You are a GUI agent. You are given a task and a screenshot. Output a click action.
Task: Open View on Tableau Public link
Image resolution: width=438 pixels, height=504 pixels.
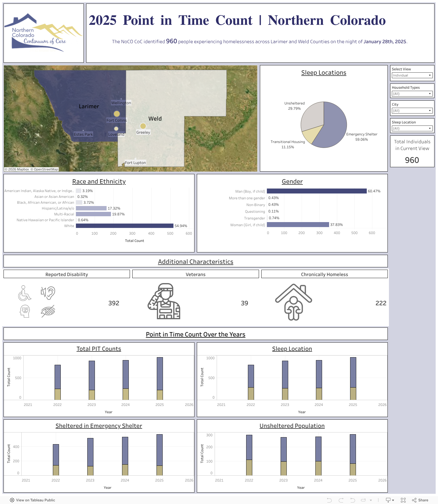click(x=35, y=500)
